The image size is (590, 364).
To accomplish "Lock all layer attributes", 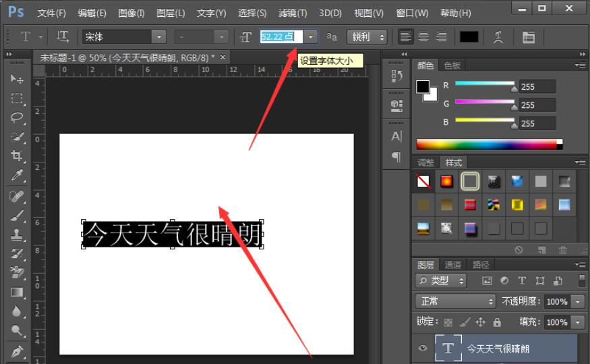I will coord(497,322).
